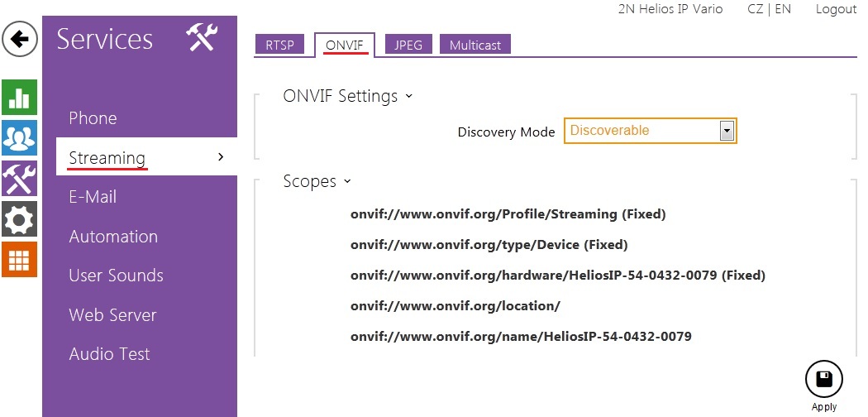This screenshot has width=868, height=417.
Task: Switch to the RTSP tab
Action: coord(279,45)
